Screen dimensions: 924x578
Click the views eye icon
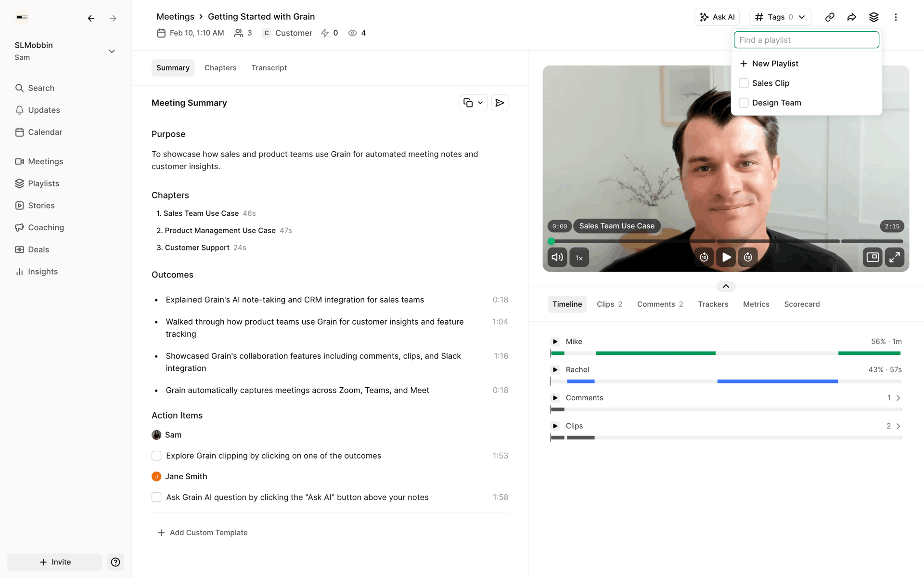click(352, 33)
